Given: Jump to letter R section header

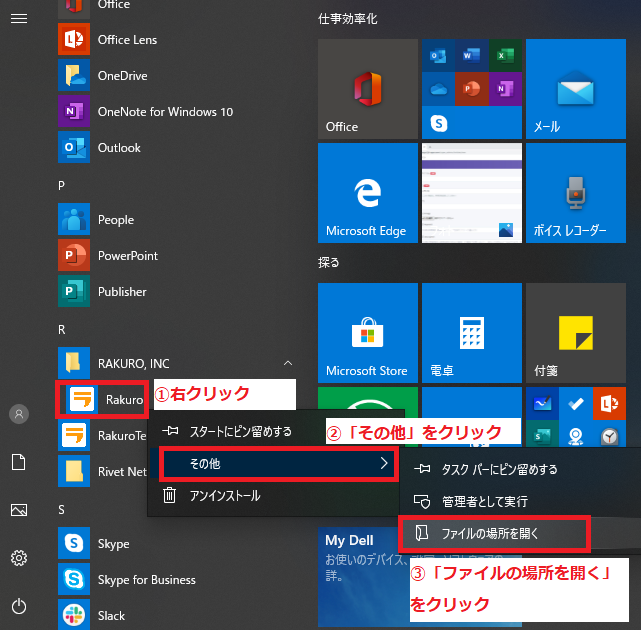Looking at the screenshot, I should click(61, 329).
